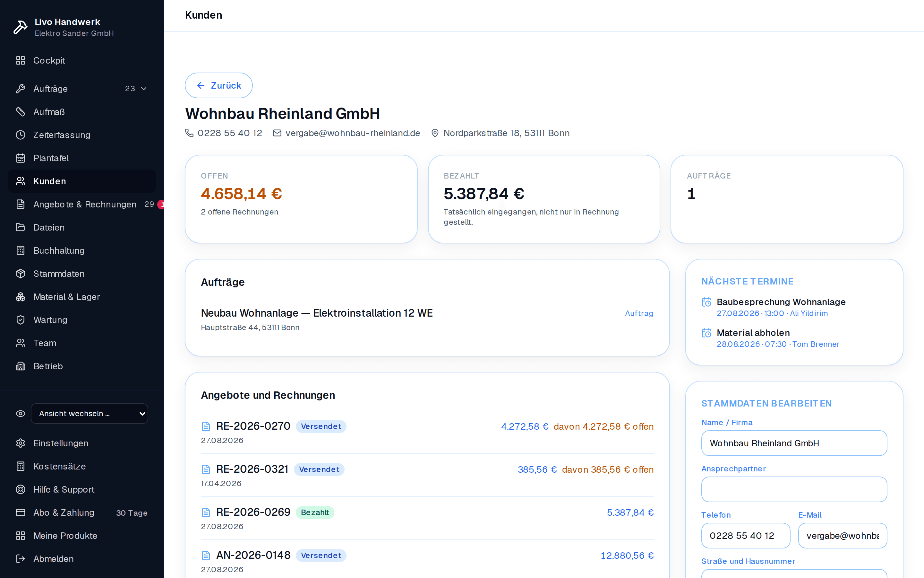Click the Wartung shield icon
Viewport: 924px width, 578px height.
click(21, 320)
